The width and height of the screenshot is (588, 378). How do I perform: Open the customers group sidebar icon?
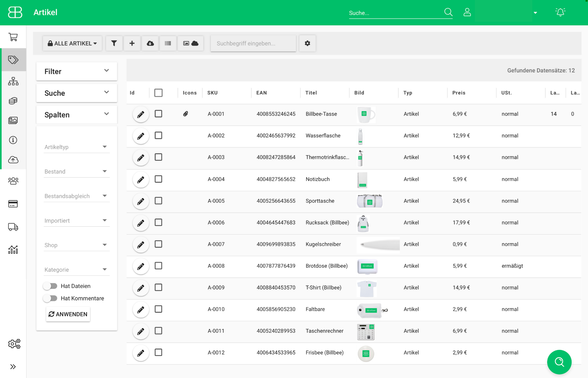[13, 181]
